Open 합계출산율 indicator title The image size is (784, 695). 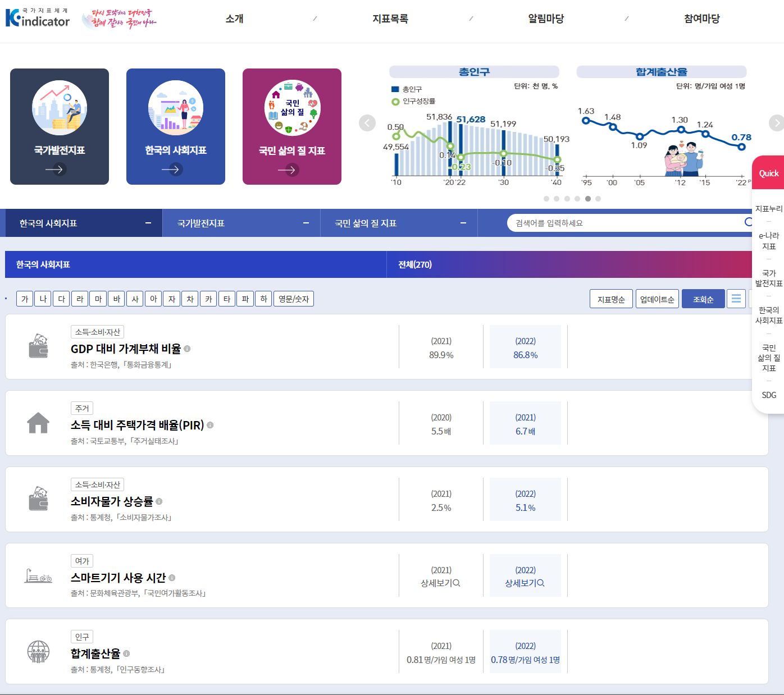95,653
